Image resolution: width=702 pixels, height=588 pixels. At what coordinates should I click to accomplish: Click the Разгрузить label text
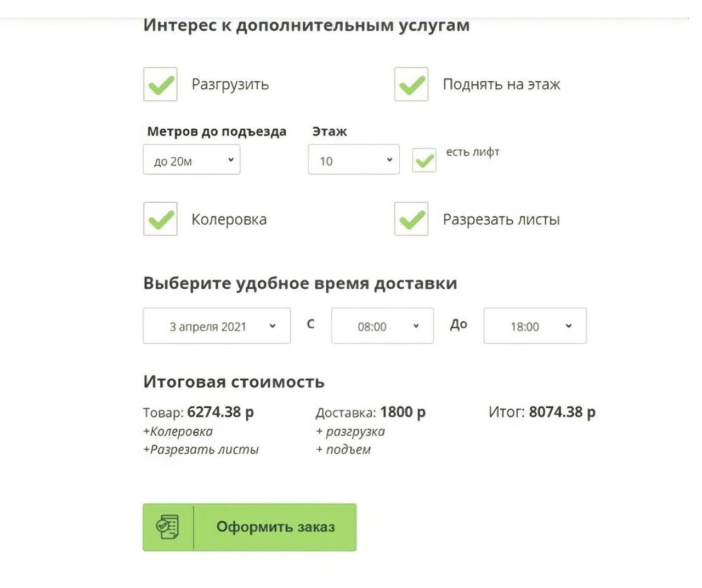pyautogui.click(x=230, y=85)
